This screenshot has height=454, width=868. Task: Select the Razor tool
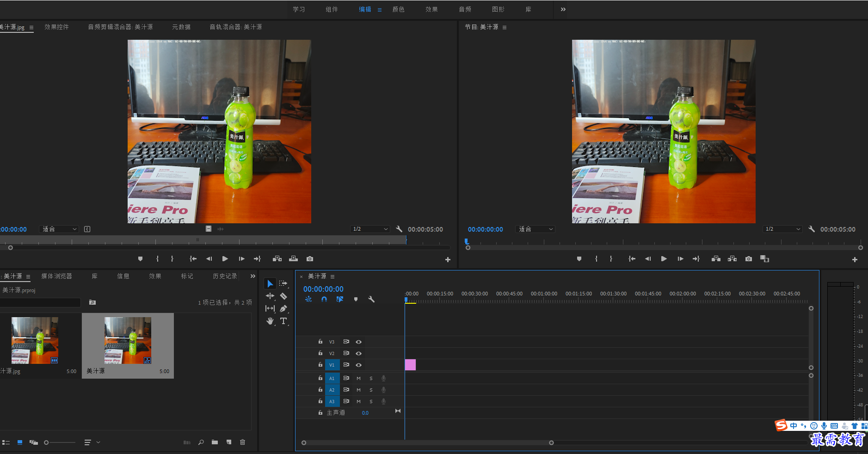283,296
